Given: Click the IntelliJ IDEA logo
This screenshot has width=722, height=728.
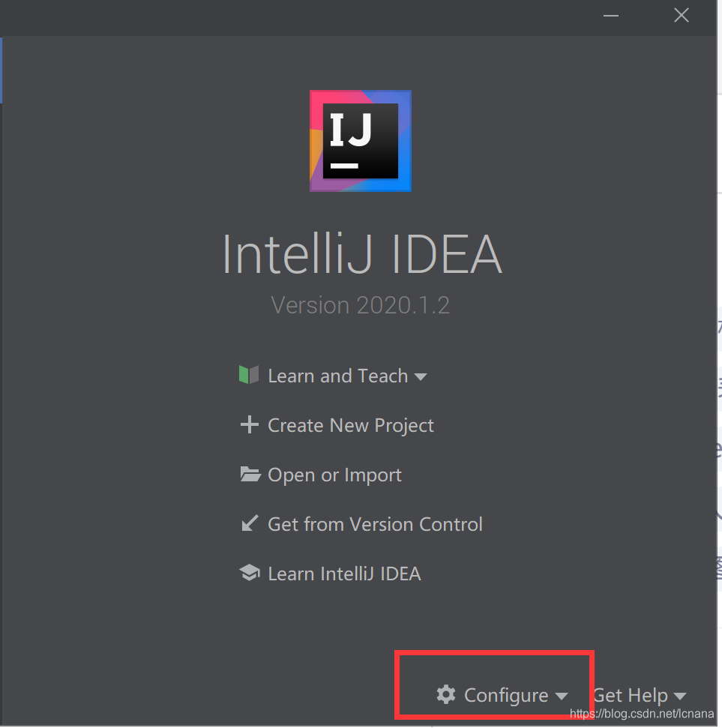Looking at the screenshot, I should [x=361, y=140].
